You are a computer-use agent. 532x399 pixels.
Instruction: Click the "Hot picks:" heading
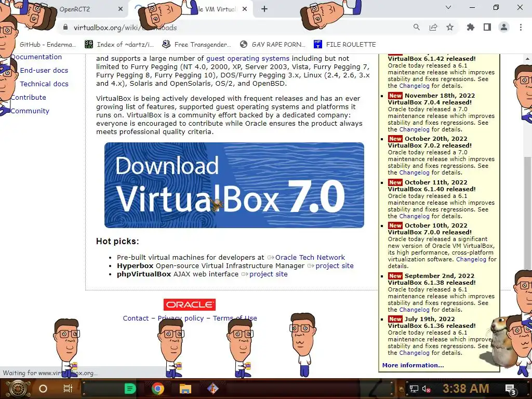[x=117, y=241]
